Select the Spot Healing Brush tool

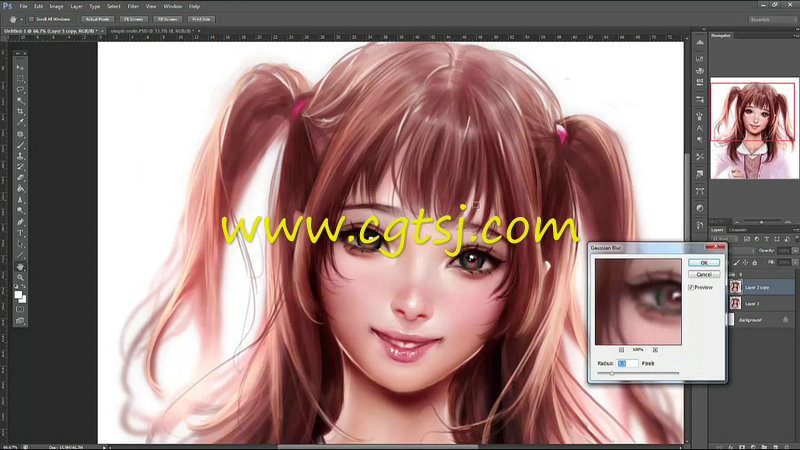pos(20,134)
